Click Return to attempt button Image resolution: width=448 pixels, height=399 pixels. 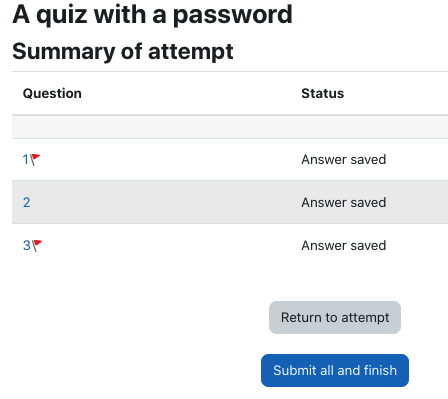coord(335,317)
